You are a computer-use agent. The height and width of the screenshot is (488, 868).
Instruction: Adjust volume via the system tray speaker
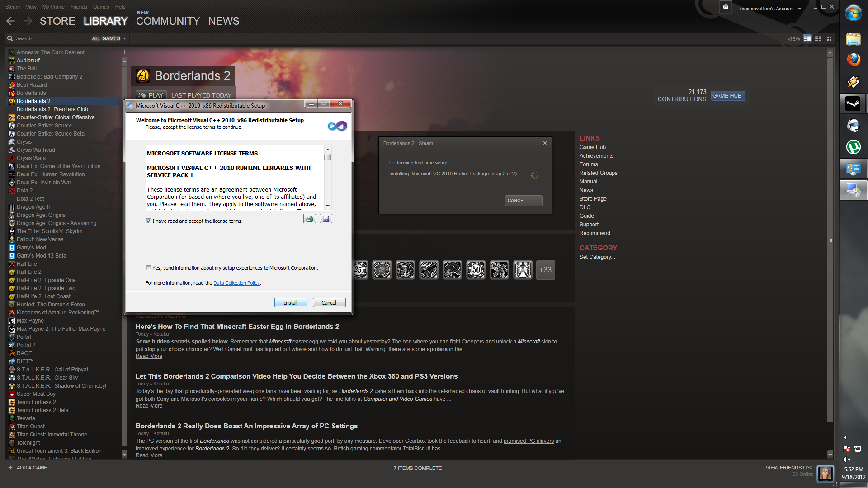pos(846,459)
